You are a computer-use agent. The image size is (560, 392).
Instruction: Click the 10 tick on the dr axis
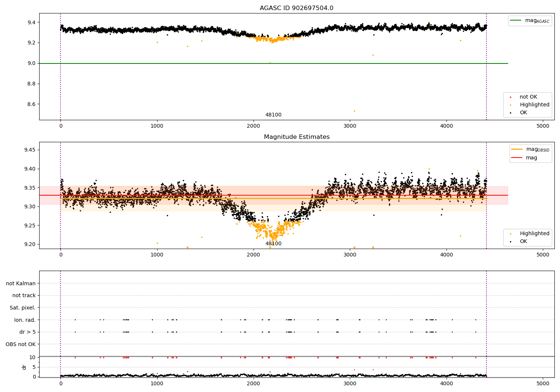(32, 358)
